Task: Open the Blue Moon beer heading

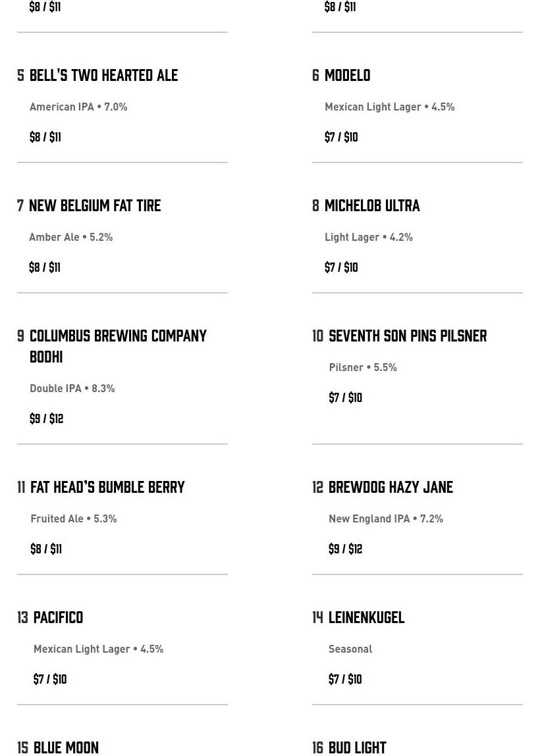Action: pos(66,747)
